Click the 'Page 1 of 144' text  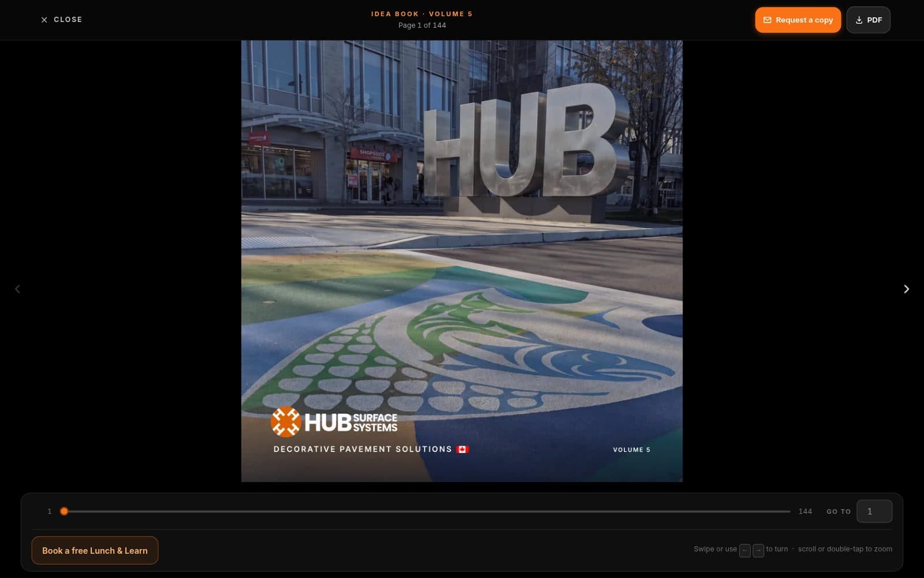tap(422, 25)
